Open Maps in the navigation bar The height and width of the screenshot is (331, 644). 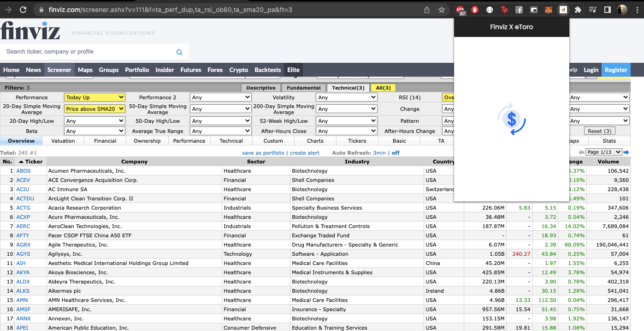pos(85,70)
